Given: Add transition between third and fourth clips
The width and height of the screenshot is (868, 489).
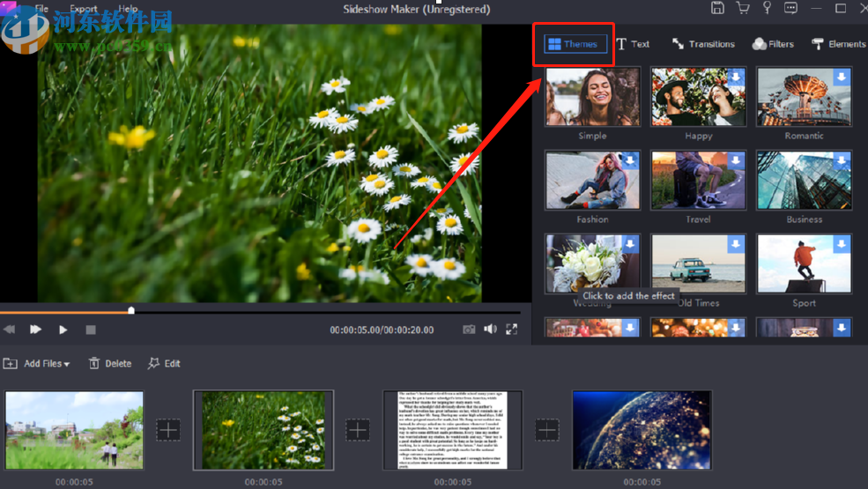Looking at the screenshot, I should tap(547, 430).
